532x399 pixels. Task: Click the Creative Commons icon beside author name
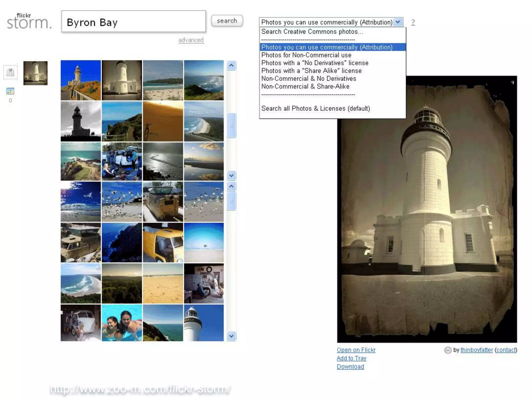pyautogui.click(x=448, y=350)
